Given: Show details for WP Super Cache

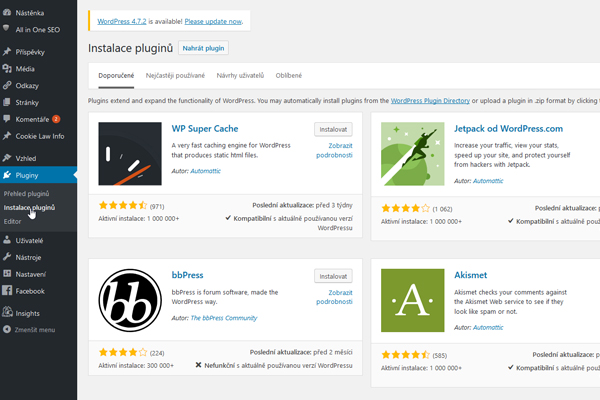Looking at the screenshot, I should click(334, 150).
